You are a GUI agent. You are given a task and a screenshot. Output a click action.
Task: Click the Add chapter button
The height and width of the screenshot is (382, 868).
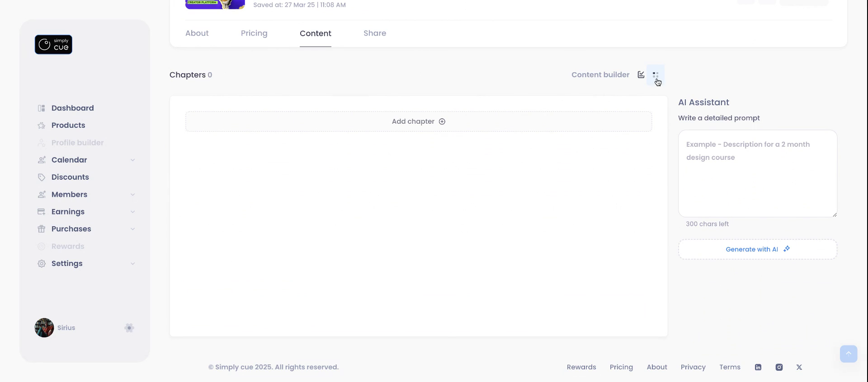tap(418, 121)
